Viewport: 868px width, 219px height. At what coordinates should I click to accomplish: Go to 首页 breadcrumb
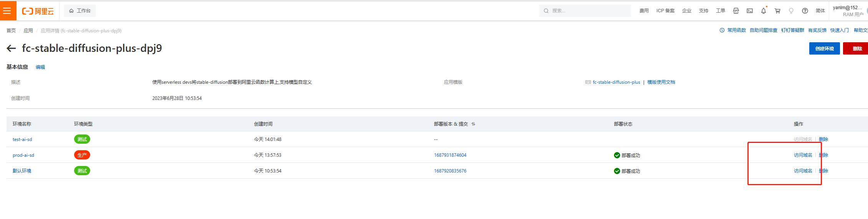(x=11, y=31)
